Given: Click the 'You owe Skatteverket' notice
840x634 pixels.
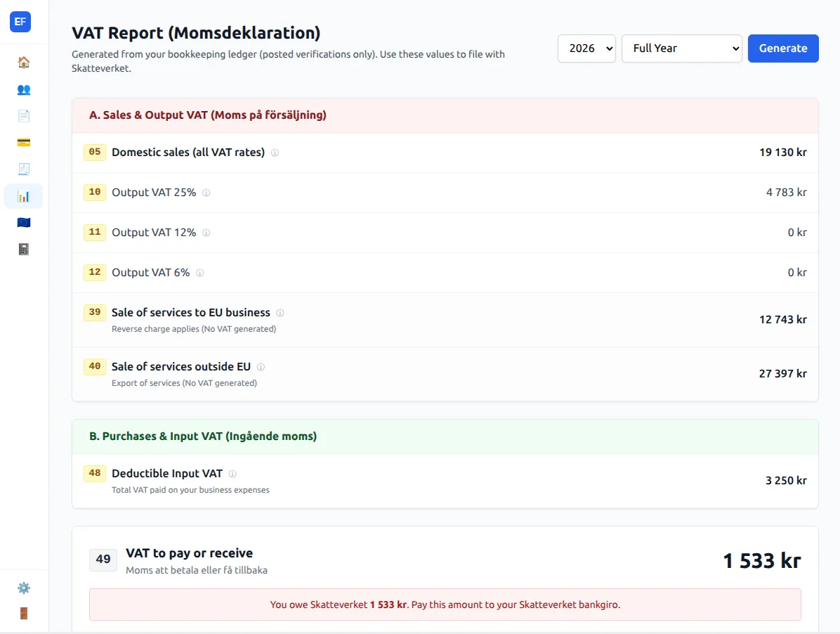Looking at the screenshot, I should tap(445, 604).
